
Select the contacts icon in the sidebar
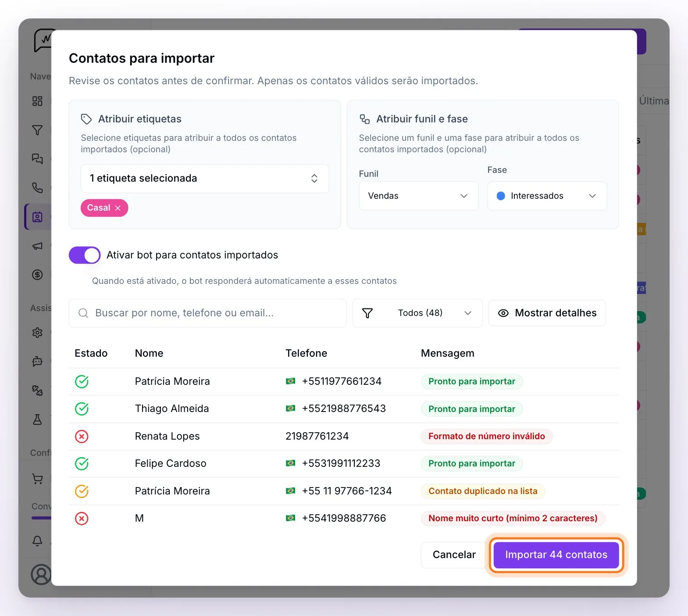click(37, 217)
